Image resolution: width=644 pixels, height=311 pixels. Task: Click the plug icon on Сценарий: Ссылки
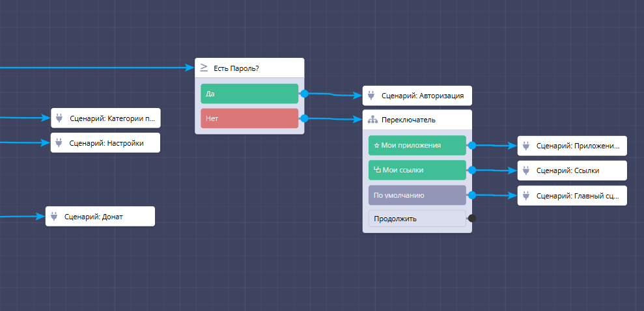pos(526,170)
